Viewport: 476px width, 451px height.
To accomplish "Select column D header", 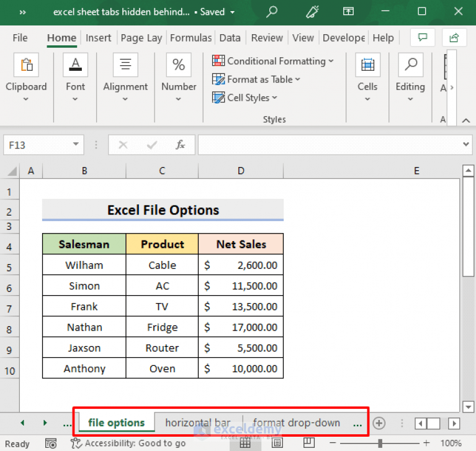I will point(241,171).
